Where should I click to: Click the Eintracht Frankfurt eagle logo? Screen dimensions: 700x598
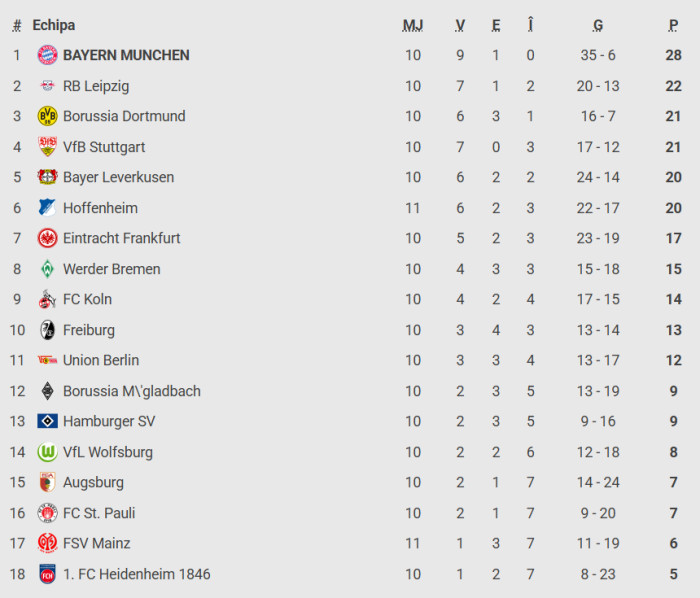click(x=47, y=238)
